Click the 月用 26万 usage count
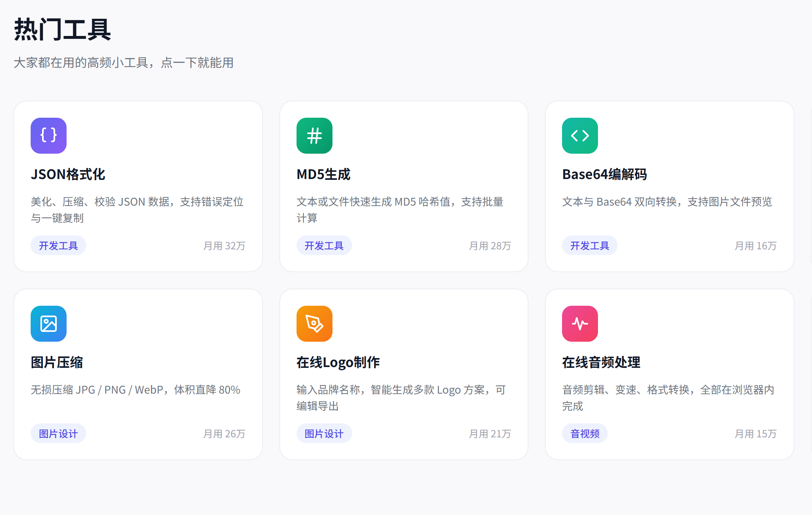This screenshot has height=515, width=812. point(224,434)
